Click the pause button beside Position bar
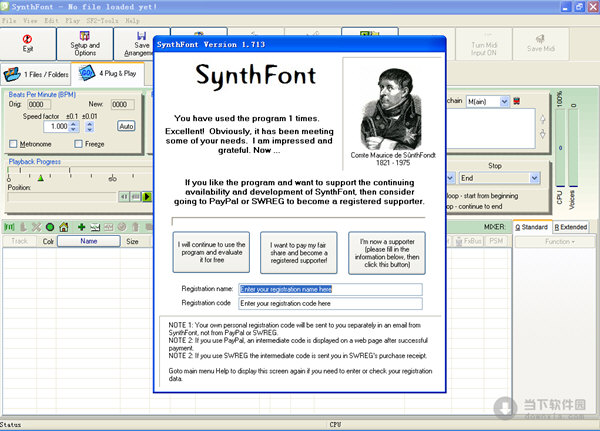This screenshot has height=431, width=600. coord(135,197)
